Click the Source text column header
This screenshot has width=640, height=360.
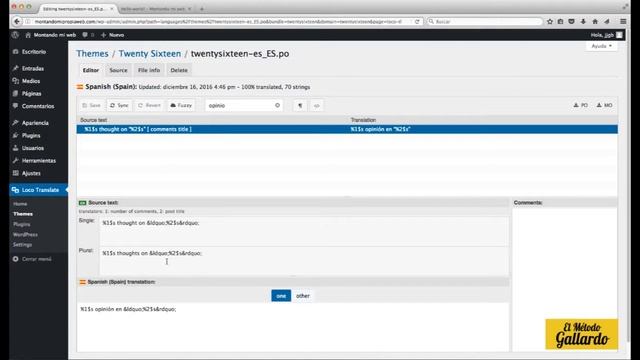tap(94, 120)
